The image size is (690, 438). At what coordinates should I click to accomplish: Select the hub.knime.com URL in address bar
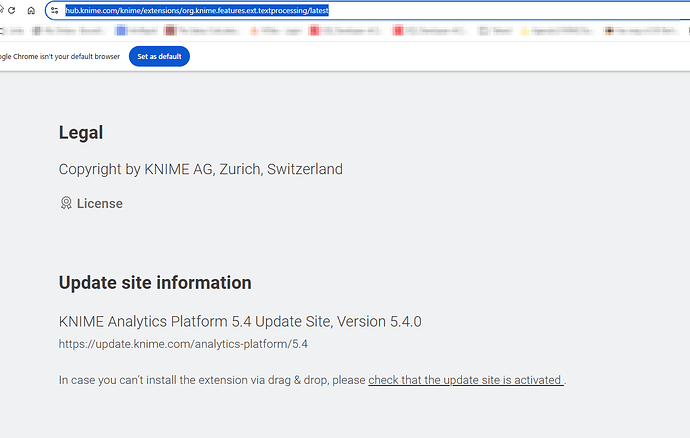tap(197, 11)
